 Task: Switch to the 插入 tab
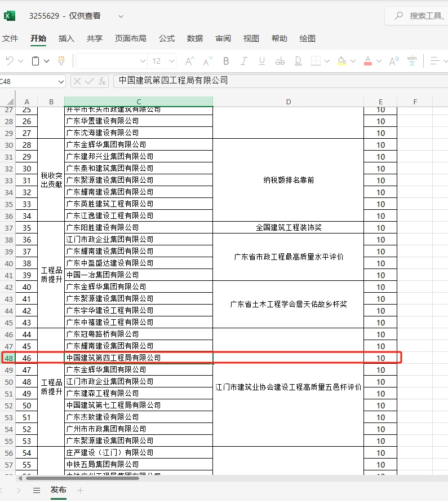pos(66,38)
